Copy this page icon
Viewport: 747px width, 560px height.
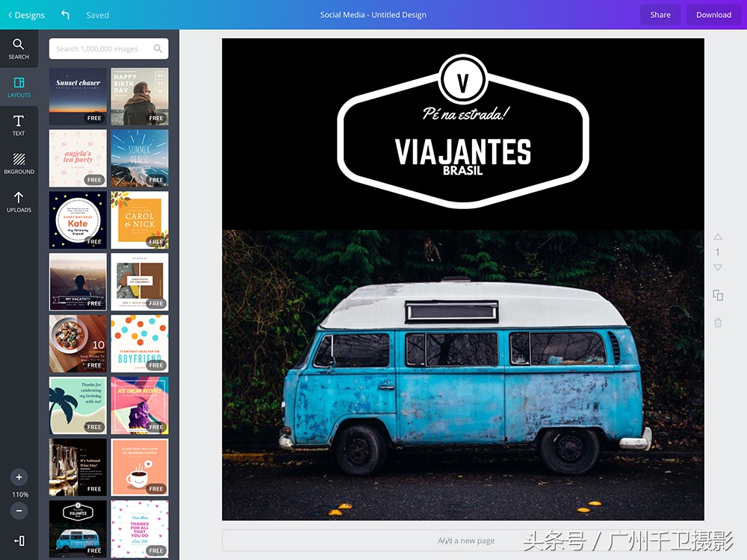pos(718,295)
